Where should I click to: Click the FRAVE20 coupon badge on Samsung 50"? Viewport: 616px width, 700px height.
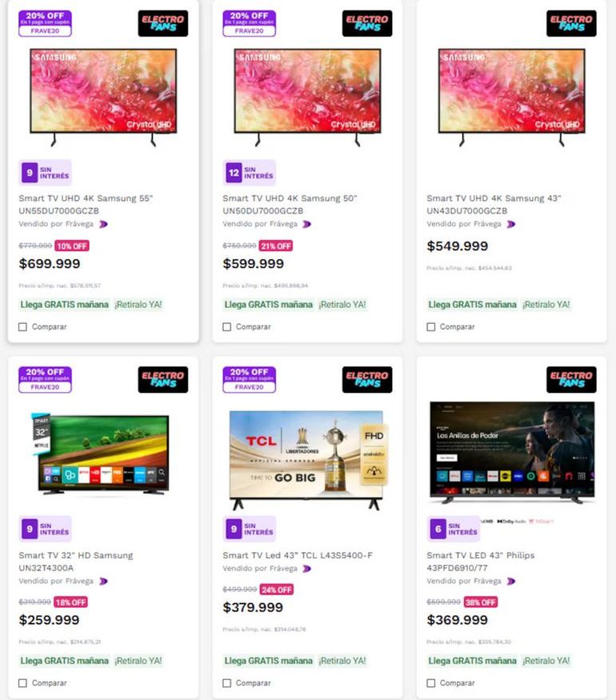click(249, 23)
